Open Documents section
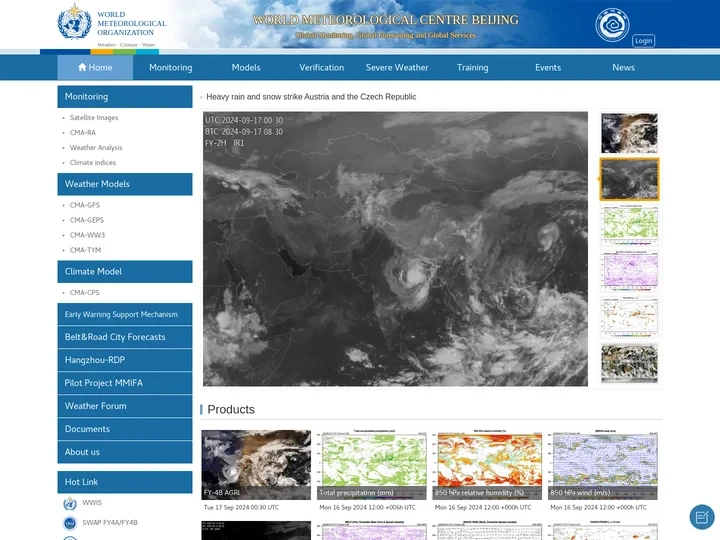Screen dimensions: 720x540 125,429
